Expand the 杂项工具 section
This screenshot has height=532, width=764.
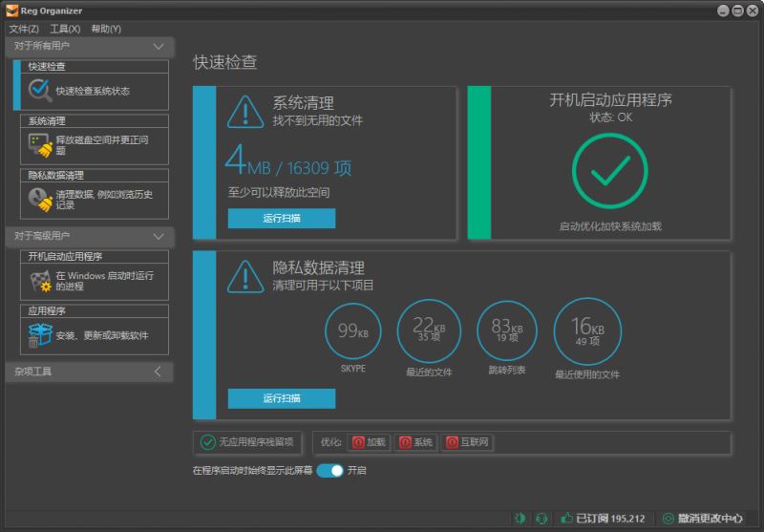tap(159, 372)
